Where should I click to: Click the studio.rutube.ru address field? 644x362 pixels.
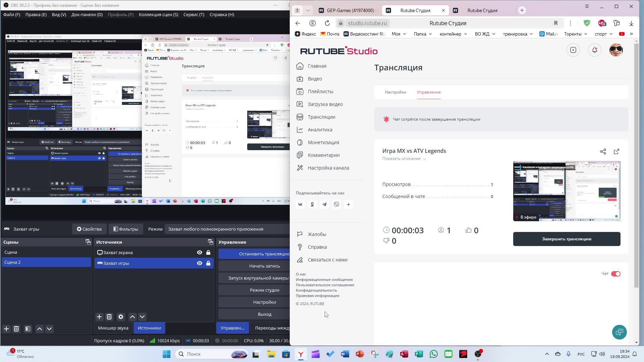point(367,23)
